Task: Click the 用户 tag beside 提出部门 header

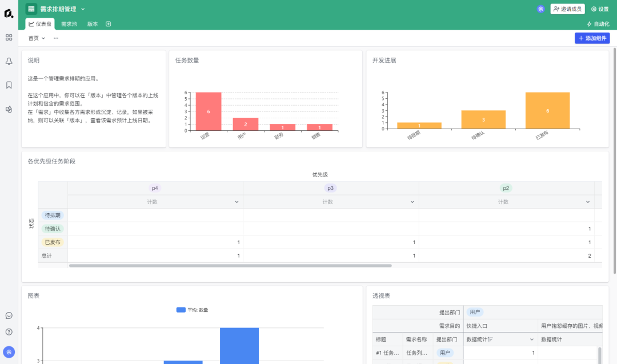Action: click(x=475, y=312)
